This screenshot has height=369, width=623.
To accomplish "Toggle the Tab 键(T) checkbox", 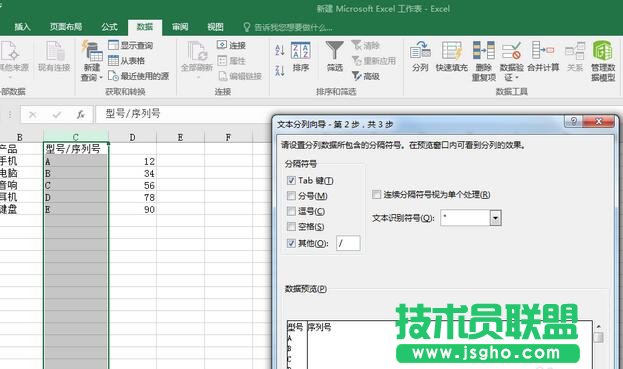I will 291,180.
